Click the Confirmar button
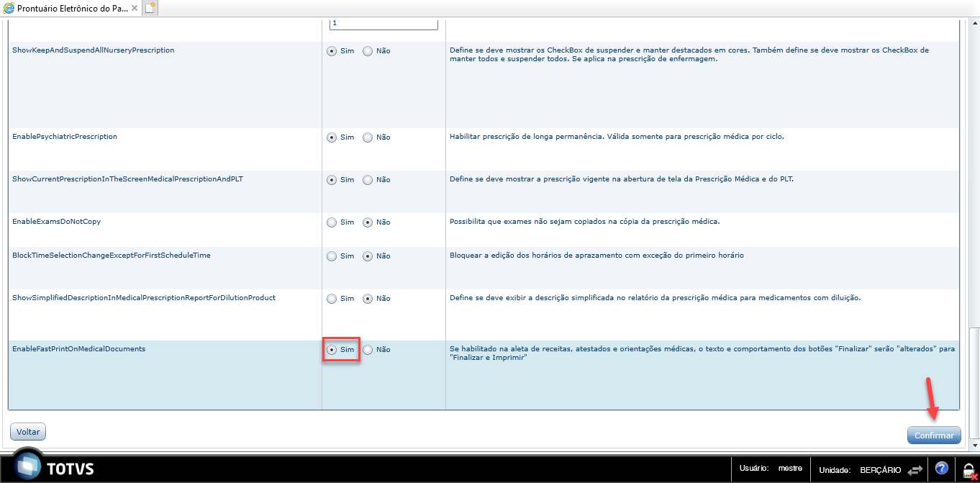Screen dimensions: 980x483 (x=934, y=435)
